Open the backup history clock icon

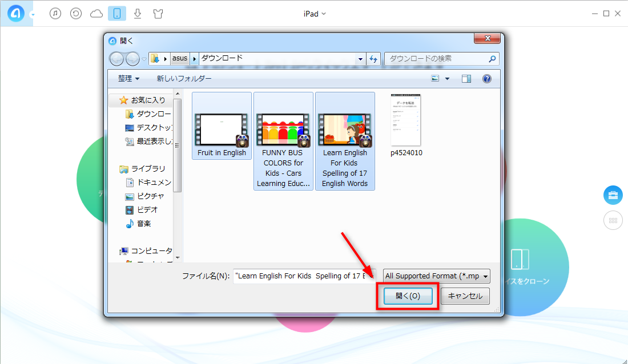76,14
